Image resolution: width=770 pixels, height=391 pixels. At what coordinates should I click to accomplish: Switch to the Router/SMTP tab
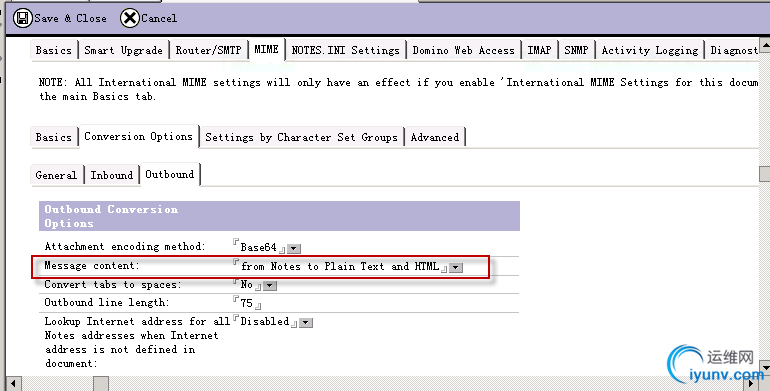coord(208,50)
